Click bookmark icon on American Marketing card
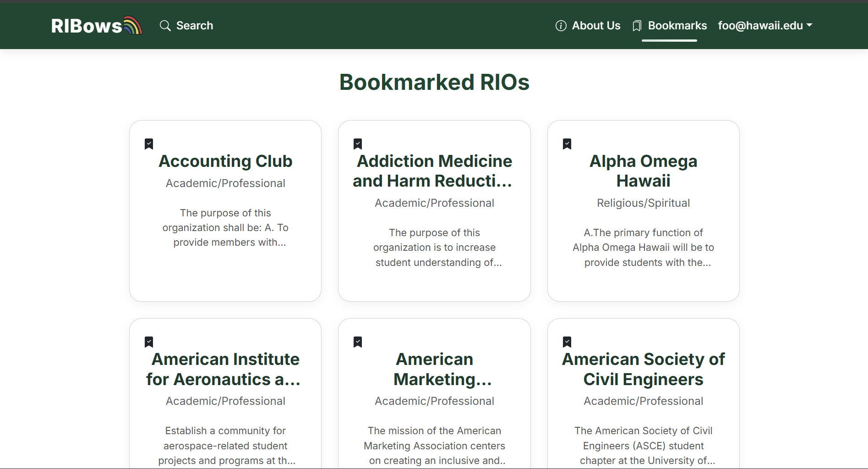 [x=358, y=342]
